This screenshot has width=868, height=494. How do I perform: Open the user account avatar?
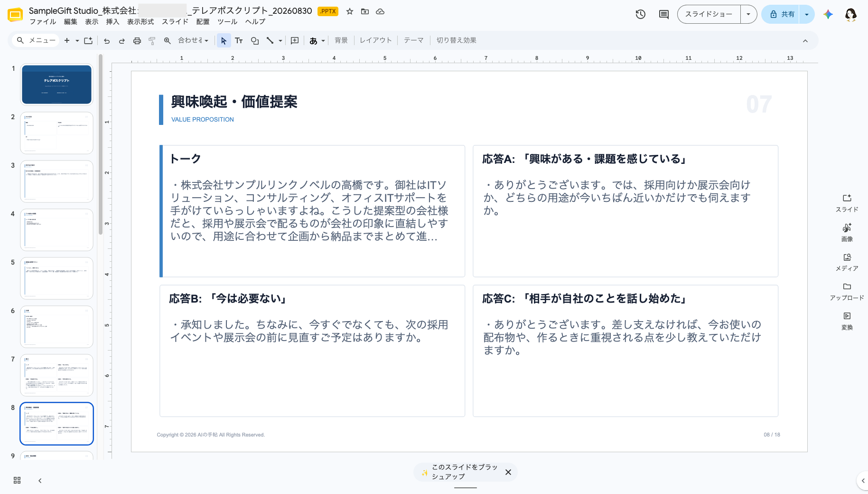pyautogui.click(x=851, y=14)
